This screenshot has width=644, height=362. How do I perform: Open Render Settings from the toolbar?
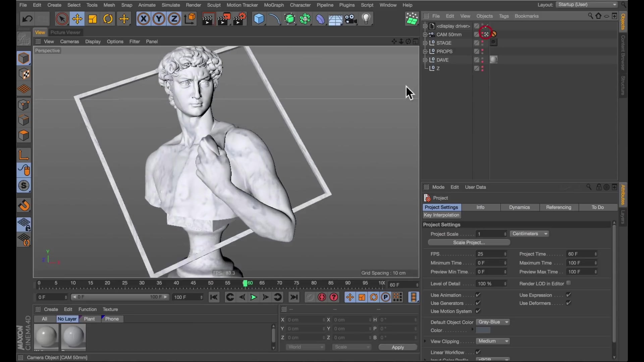pos(239,19)
